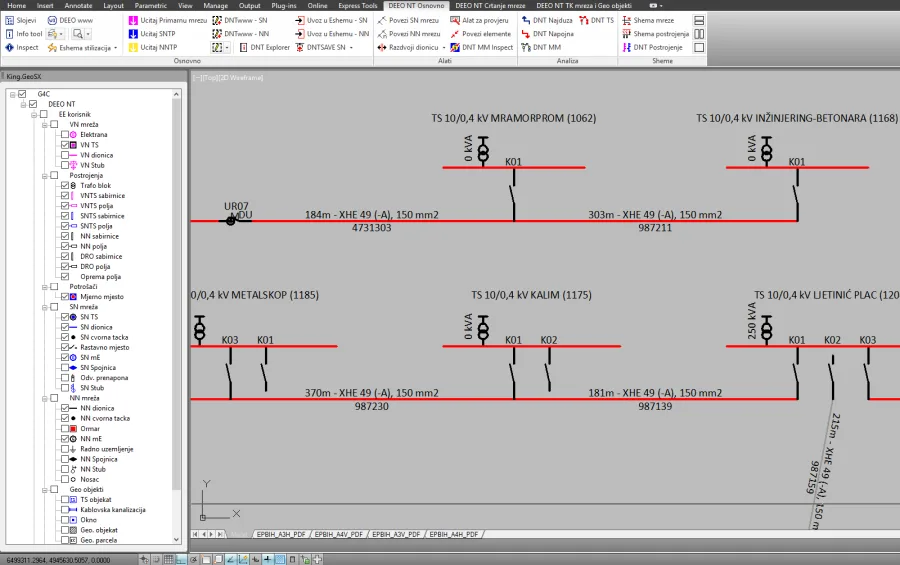Collapse the VN mreža tree node
Screen dimensions: 900x565
pos(44,125)
